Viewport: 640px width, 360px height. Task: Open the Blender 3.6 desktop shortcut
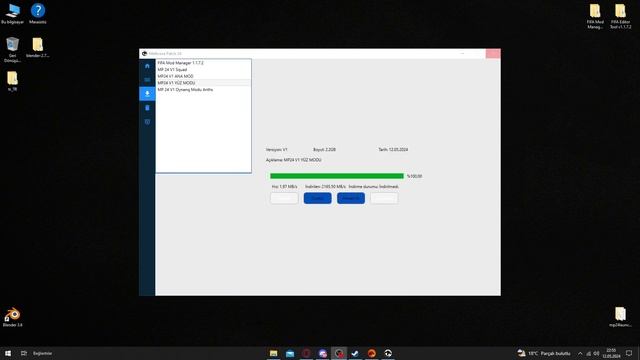[12, 317]
